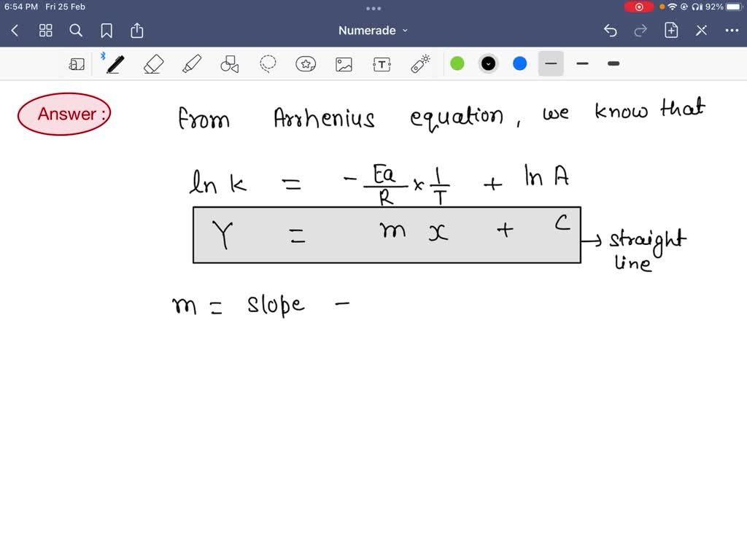Open the black color options chevron

click(488, 63)
